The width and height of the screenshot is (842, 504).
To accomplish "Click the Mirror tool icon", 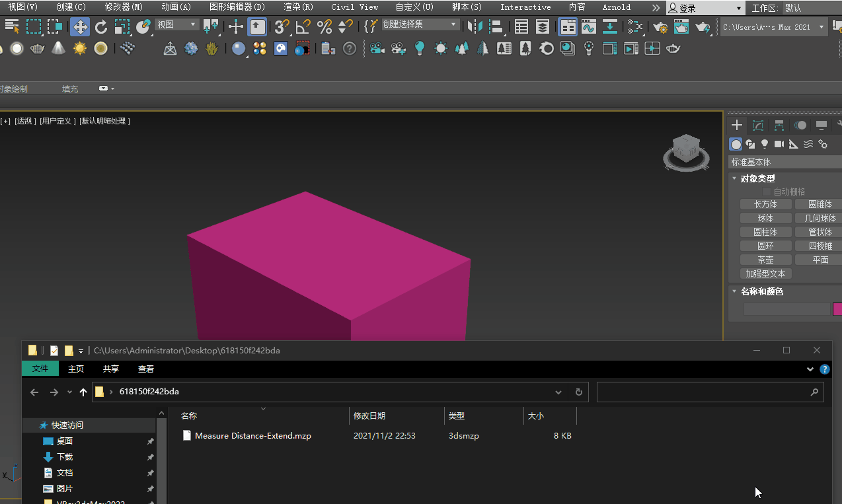I will click(x=474, y=27).
